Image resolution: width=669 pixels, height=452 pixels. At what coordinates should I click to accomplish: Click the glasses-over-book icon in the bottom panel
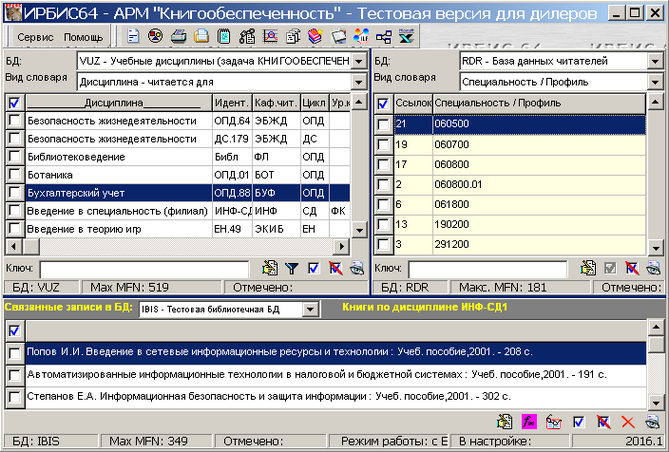pyautogui.click(x=553, y=422)
